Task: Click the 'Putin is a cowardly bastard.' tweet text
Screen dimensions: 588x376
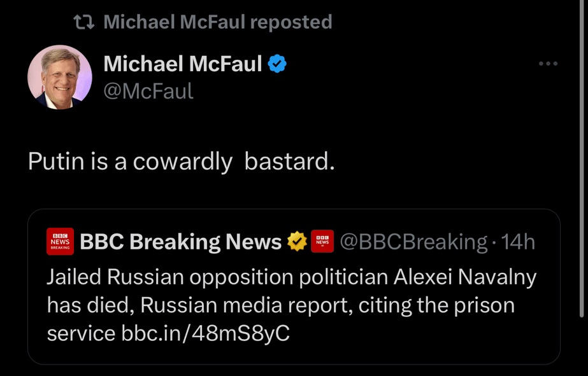Action: pyautogui.click(x=181, y=162)
